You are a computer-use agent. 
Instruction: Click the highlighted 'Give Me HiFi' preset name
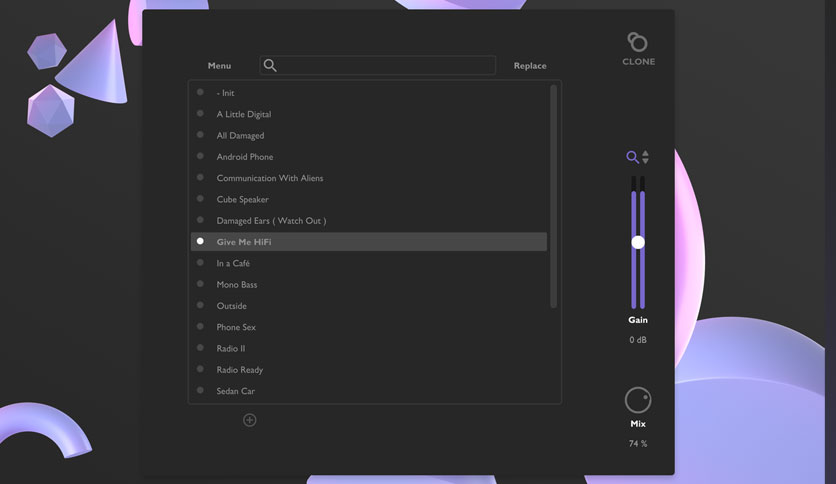(244, 242)
